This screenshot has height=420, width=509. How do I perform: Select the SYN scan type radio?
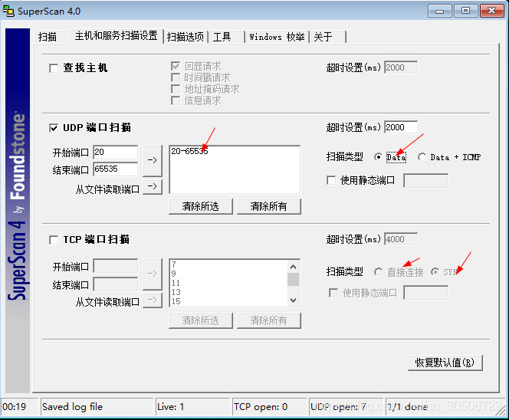(435, 271)
